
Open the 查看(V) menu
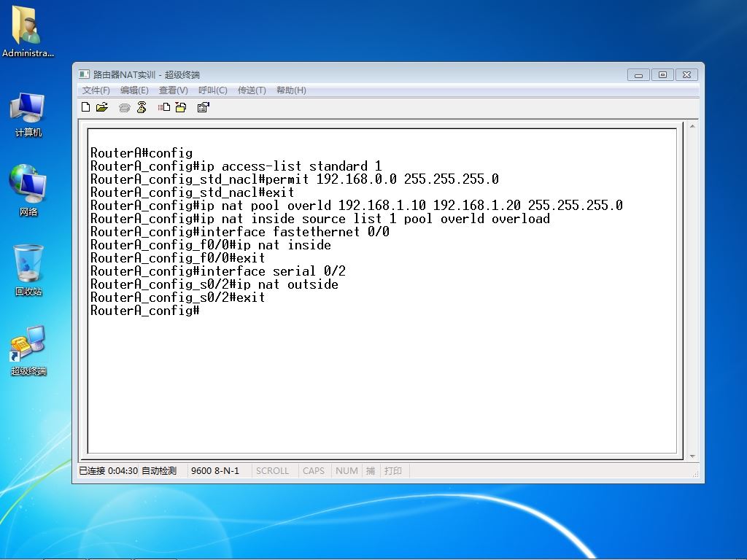[174, 90]
